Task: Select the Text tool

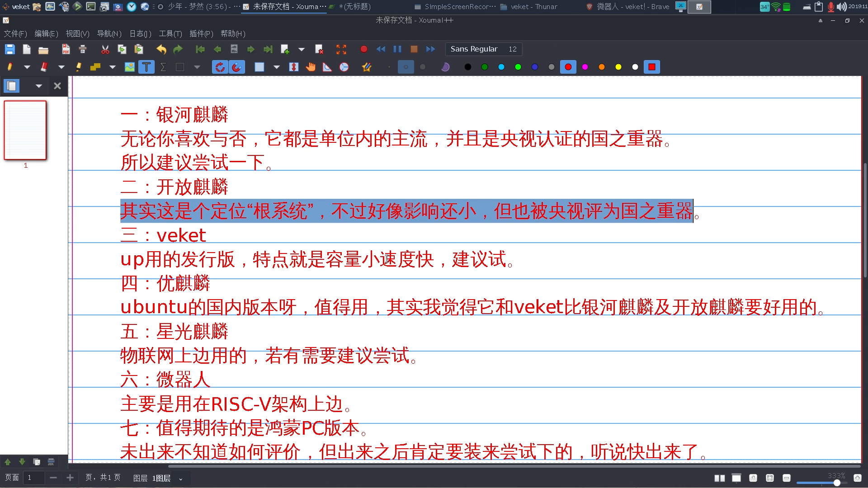Action: [x=146, y=67]
